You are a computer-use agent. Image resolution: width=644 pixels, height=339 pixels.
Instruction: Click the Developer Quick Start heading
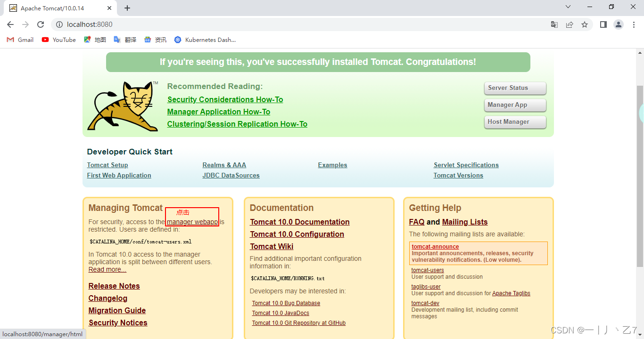(x=130, y=152)
